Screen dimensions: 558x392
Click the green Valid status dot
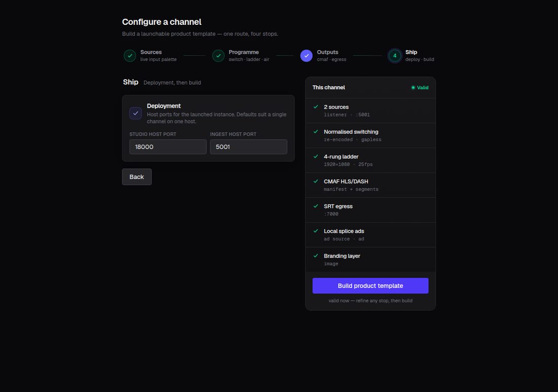click(413, 88)
